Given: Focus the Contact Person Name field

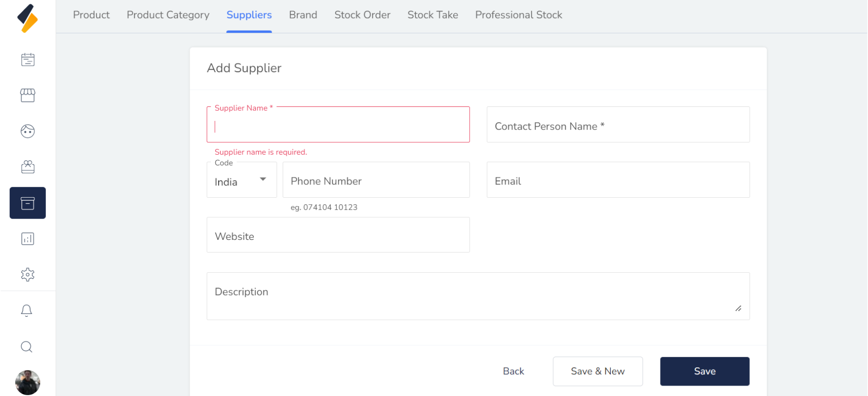Looking at the screenshot, I should [618, 125].
